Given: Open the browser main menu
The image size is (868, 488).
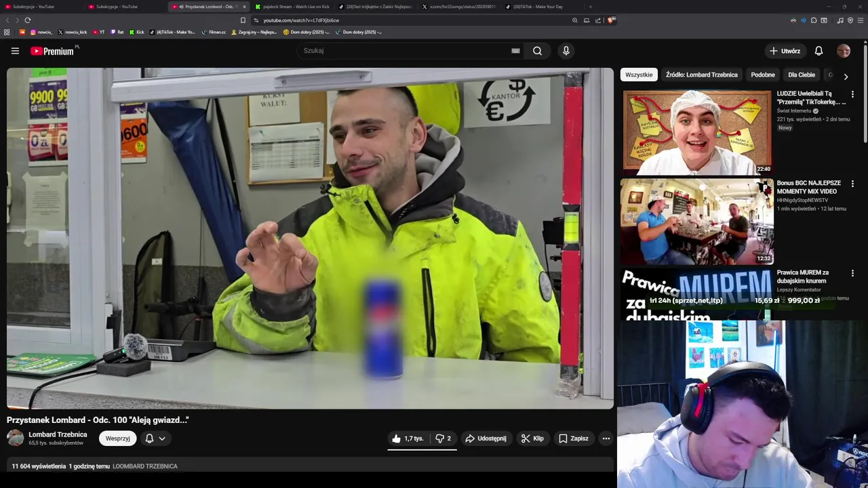Looking at the screenshot, I should click(x=861, y=20).
